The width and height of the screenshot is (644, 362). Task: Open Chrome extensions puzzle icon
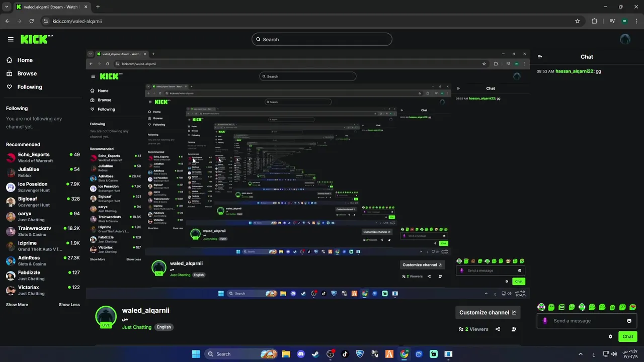click(595, 21)
